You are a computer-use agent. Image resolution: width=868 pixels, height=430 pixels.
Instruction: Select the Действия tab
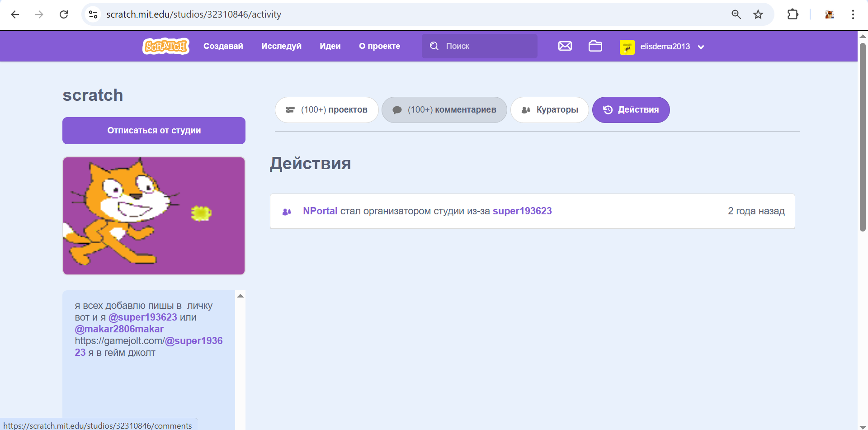[x=631, y=110]
